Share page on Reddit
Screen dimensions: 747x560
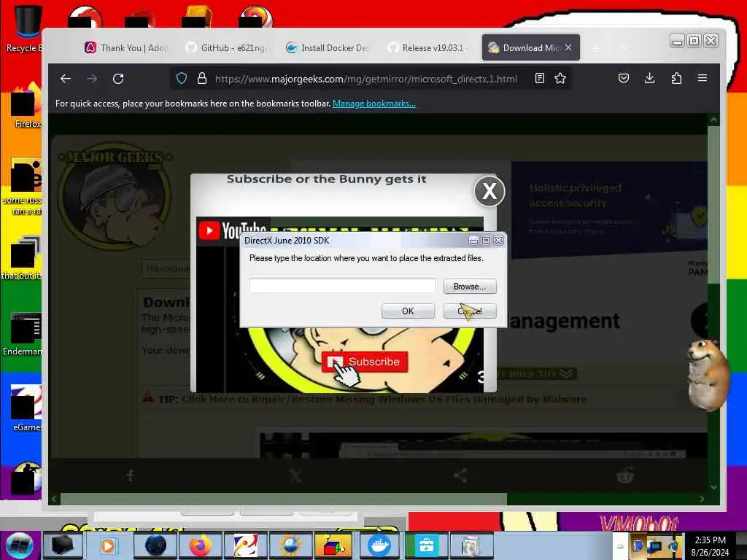pyautogui.click(x=625, y=475)
